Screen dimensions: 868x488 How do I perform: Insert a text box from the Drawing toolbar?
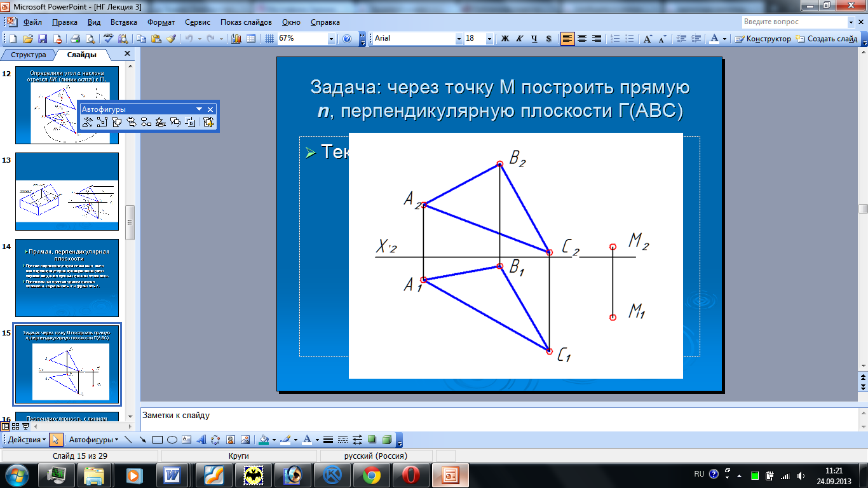coord(186,440)
